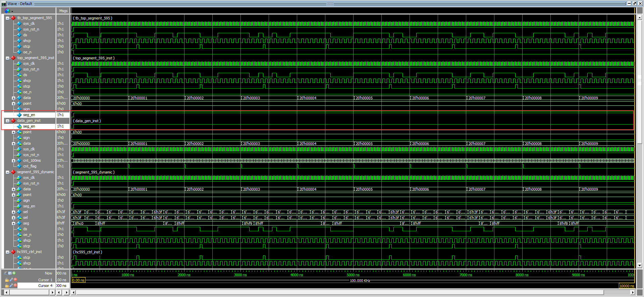Click the 0.00 ns Cursor 1 time box
Image resolution: width=644 pixels, height=297 pixels.
pos(78,280)
